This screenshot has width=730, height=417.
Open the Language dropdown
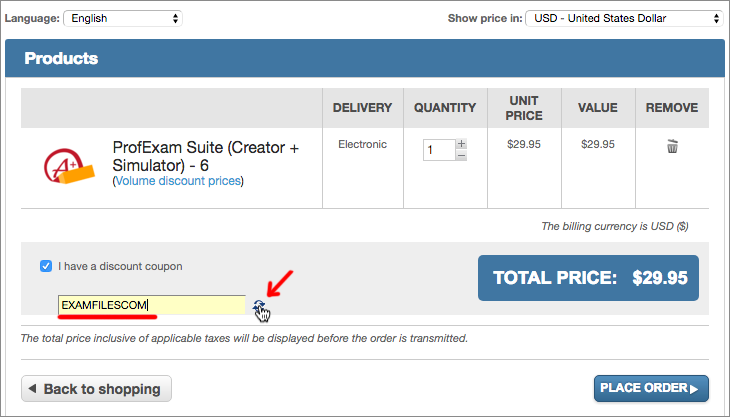click(x=122, y=18)
